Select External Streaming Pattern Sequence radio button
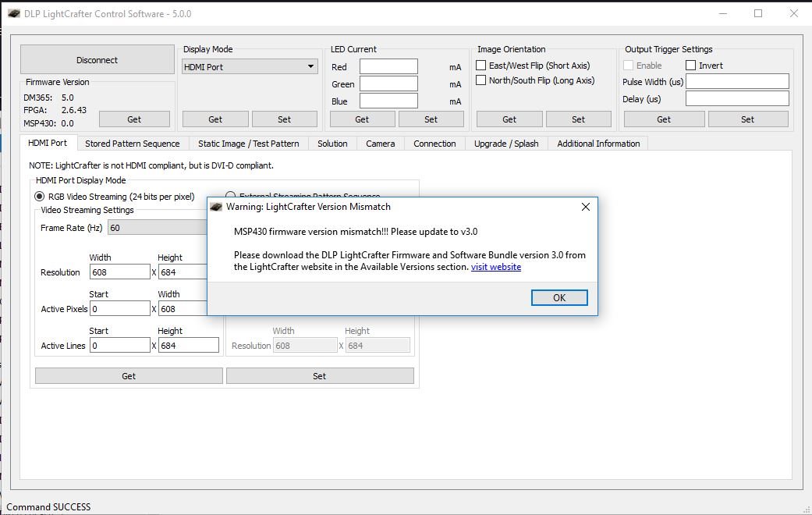 pos(230,195)
